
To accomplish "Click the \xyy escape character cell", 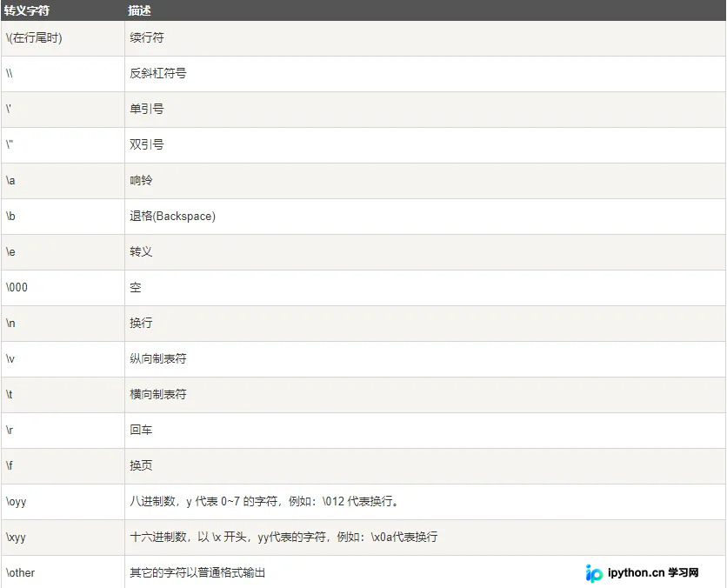I will pyautogui.click(x=63, y=538).
